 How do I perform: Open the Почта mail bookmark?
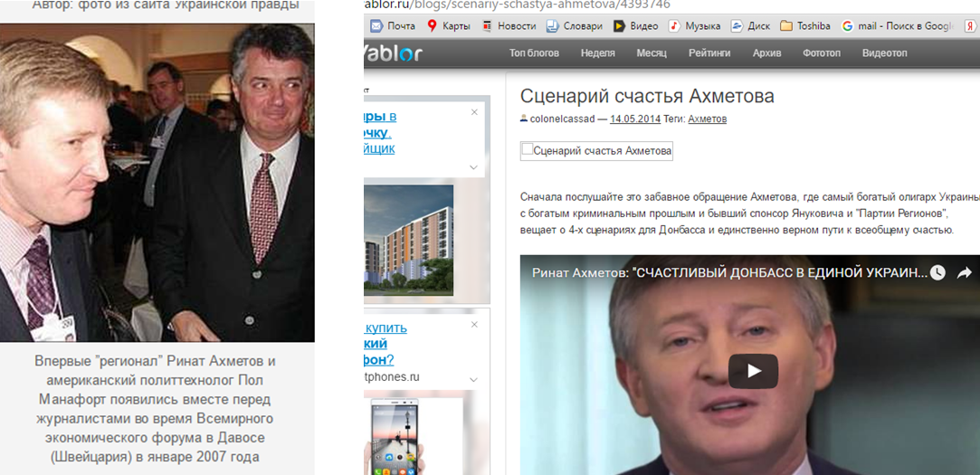392,26
